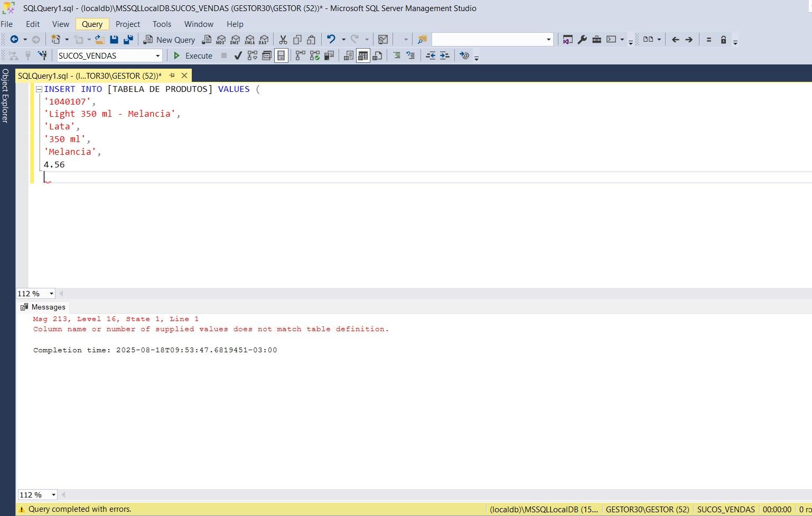Viewport: 812px width, 516px height.
Task: Open the Messages pane zoom dropdown
Action: 53,495
